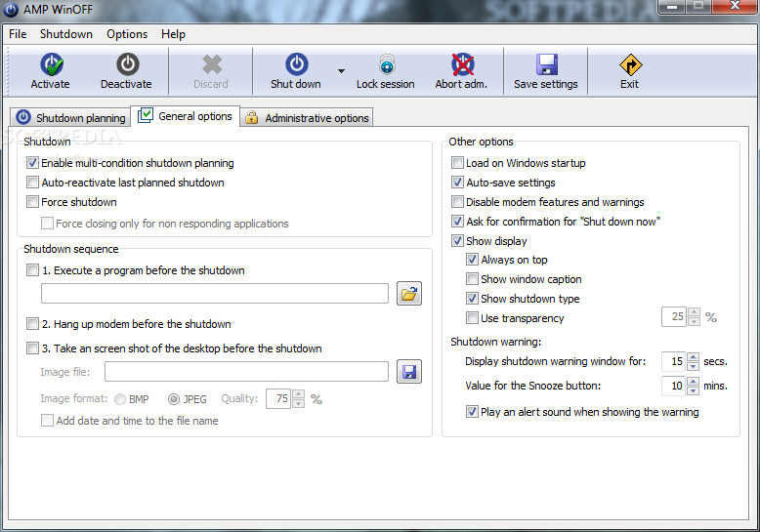The height and width of the screenshot is (532, 760).
Task: Enable Hang up modem before shutdown
Action: point(32,324)
